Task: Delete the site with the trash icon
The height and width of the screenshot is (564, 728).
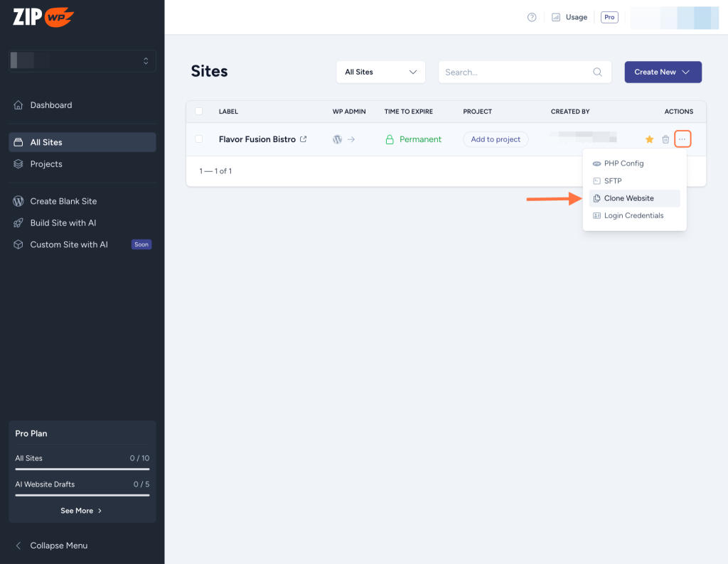Action: click(x=665, y=139)
